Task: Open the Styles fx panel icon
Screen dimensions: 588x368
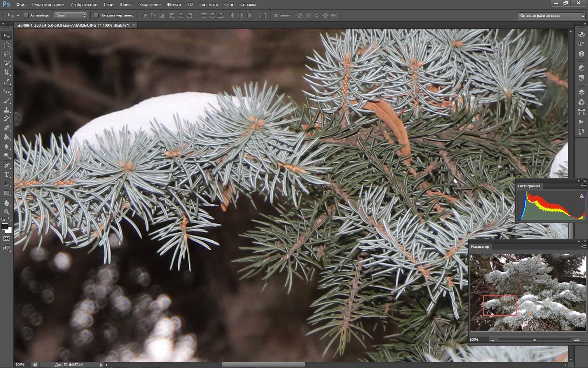Action: click(x=581, y=78)
